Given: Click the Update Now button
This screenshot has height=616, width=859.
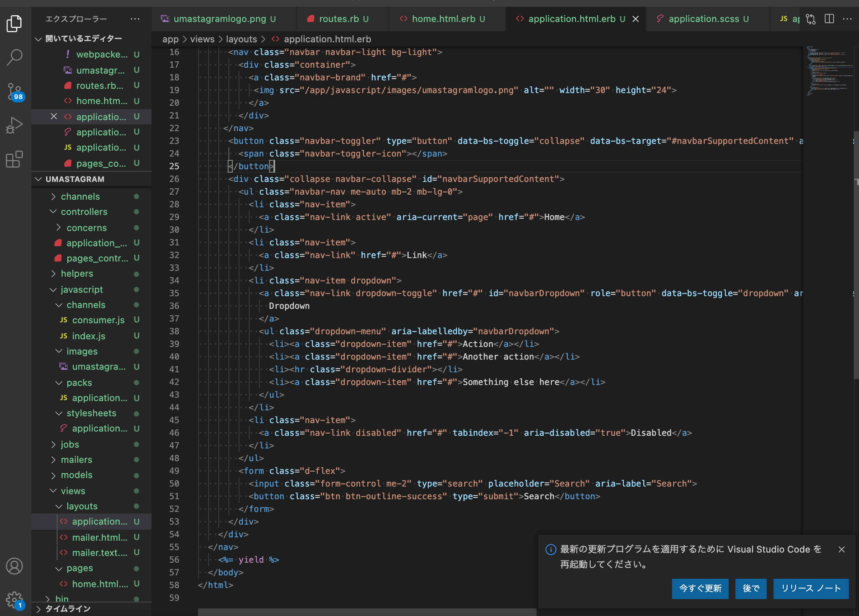Looking at the screenshot, I should pos(700,588).
